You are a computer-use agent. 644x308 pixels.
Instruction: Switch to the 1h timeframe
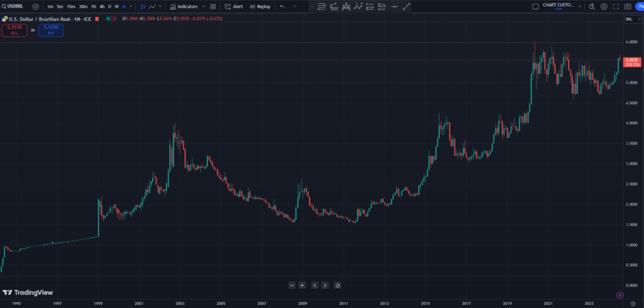click(94, 6)
